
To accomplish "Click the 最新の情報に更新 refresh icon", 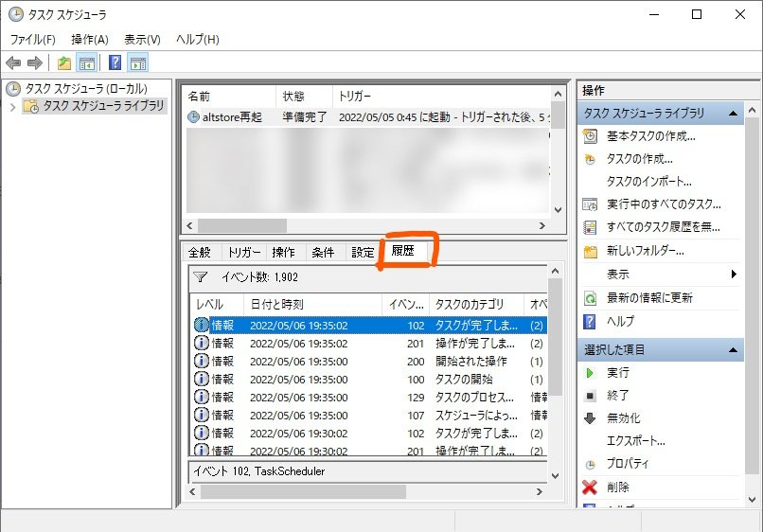I will (x=591, y=298).
